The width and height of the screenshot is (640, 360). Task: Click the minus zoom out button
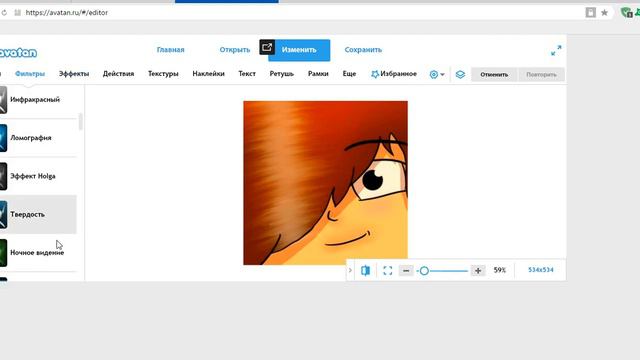click(x=406, y=271)
